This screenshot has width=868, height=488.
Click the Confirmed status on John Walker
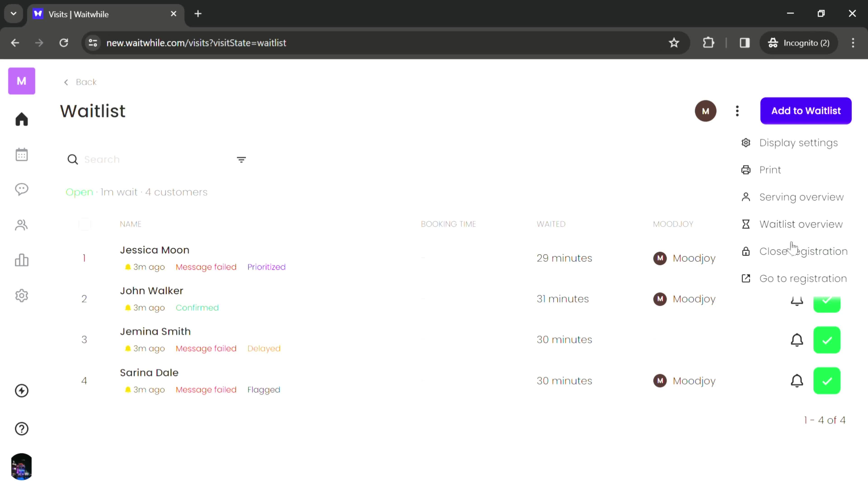coord(197,308)
